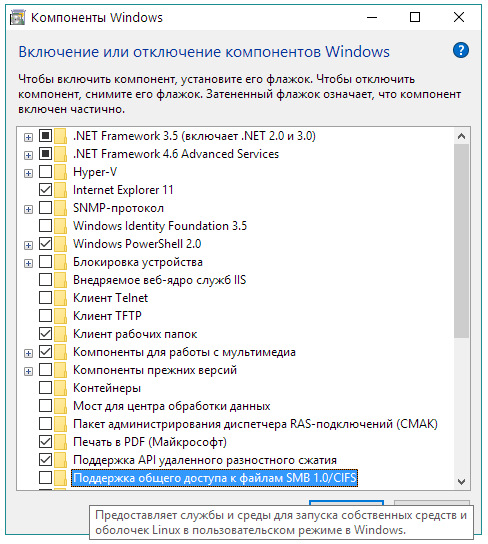Select the Мост для центра обработки данных item
The height and width of the screenshot is (544, 488).
(171, 406)
